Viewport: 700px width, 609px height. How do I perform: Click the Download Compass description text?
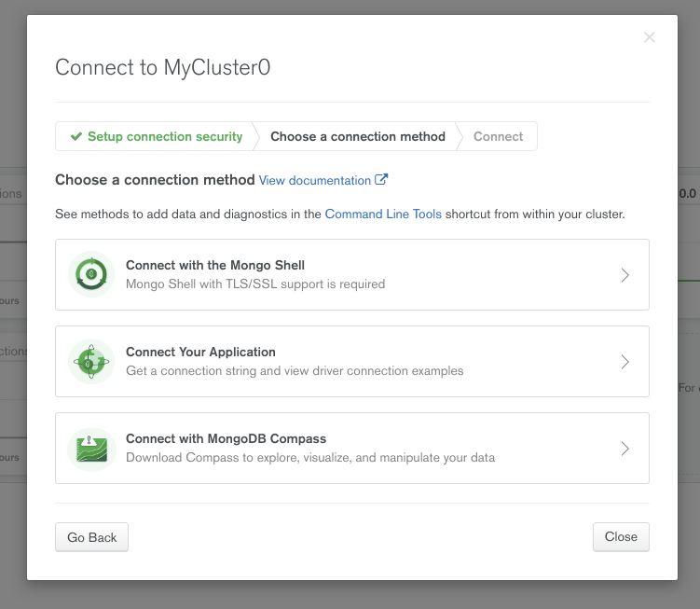[x=310, y=458]
